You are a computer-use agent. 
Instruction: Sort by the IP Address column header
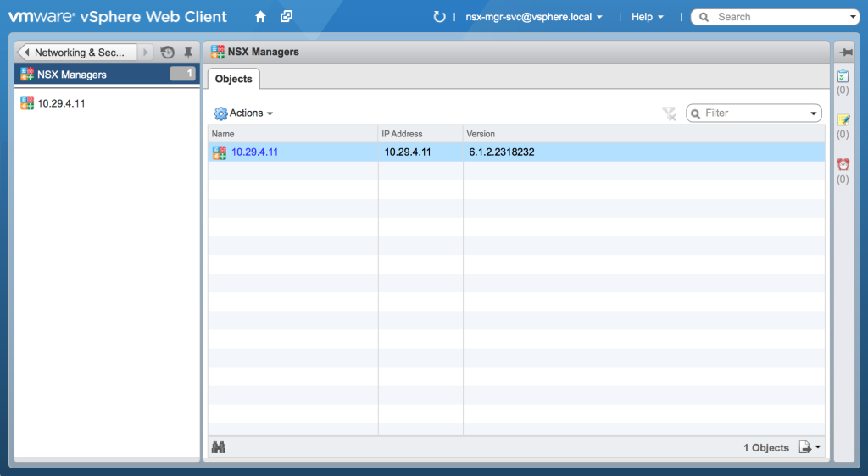point(420,134)
